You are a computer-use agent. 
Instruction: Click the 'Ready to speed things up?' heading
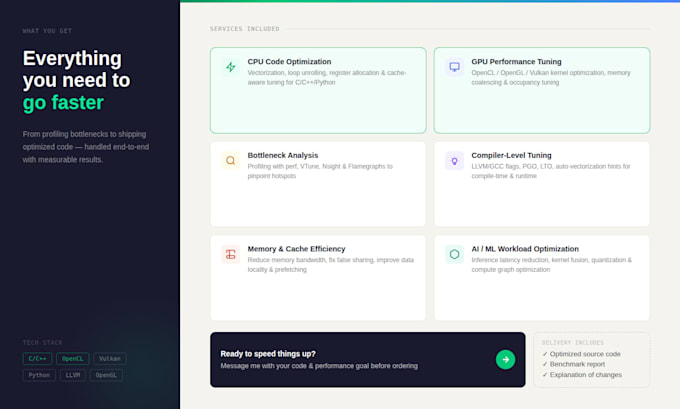click(x=268, y=353)
